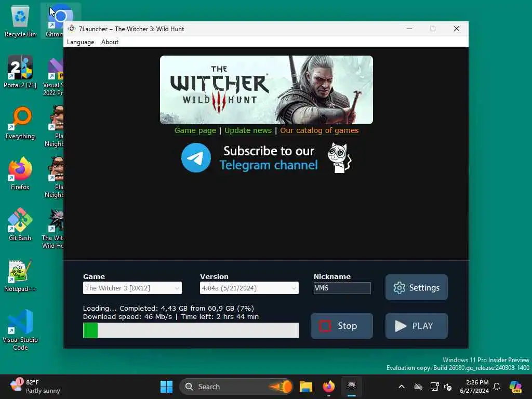Select the Notepad++ desktop icon
This screenshot has width=532, height=399.
[20, 276]
